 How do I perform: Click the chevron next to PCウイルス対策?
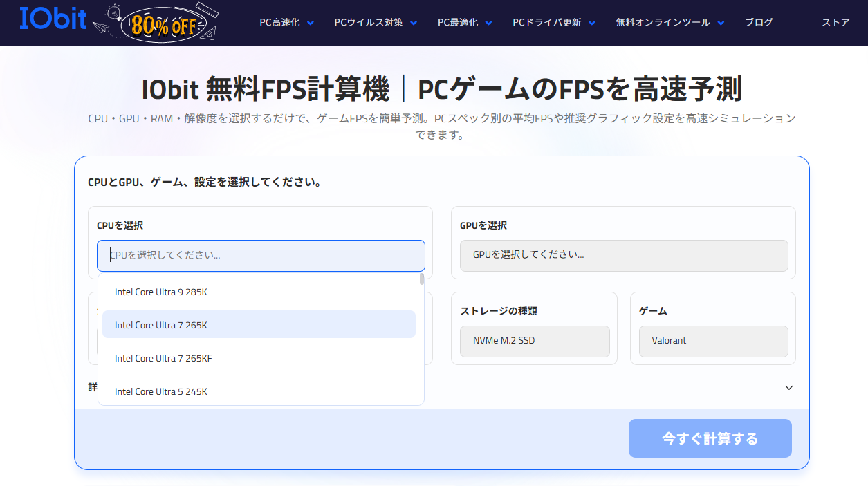pyautogui.click(x=414, y=23)
